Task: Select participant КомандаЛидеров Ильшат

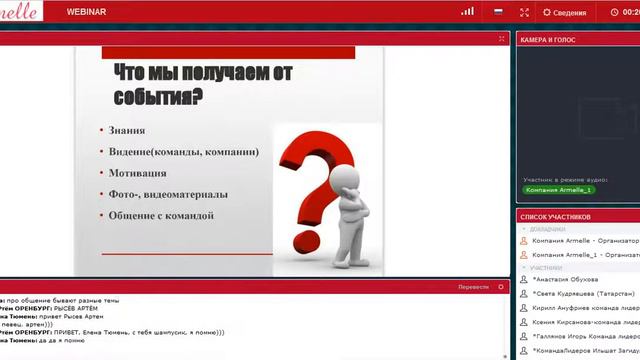Action: (579, 351)
